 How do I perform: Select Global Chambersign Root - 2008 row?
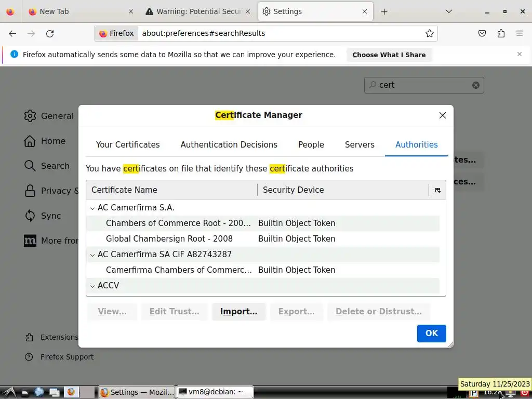point(263,239)
